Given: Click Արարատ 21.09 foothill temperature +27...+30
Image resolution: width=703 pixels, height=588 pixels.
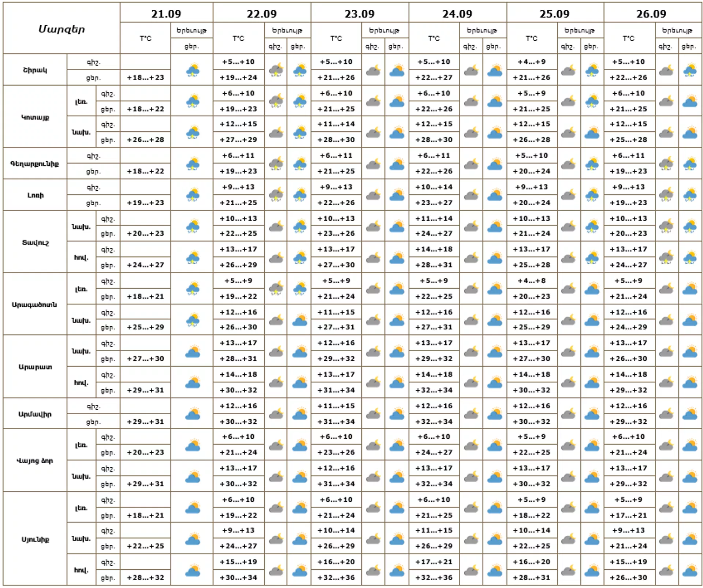Looking at the screenshot, I should tap(145, 359).
